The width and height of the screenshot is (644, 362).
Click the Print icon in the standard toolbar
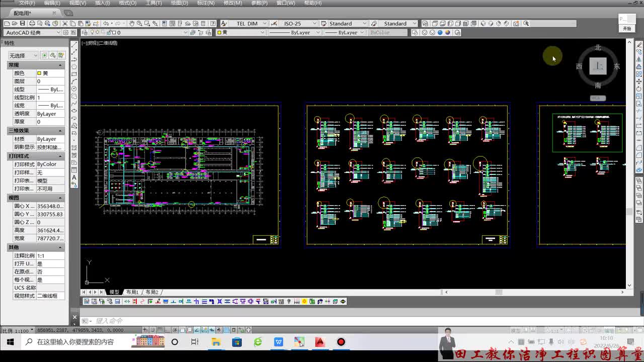click(32, 24)
